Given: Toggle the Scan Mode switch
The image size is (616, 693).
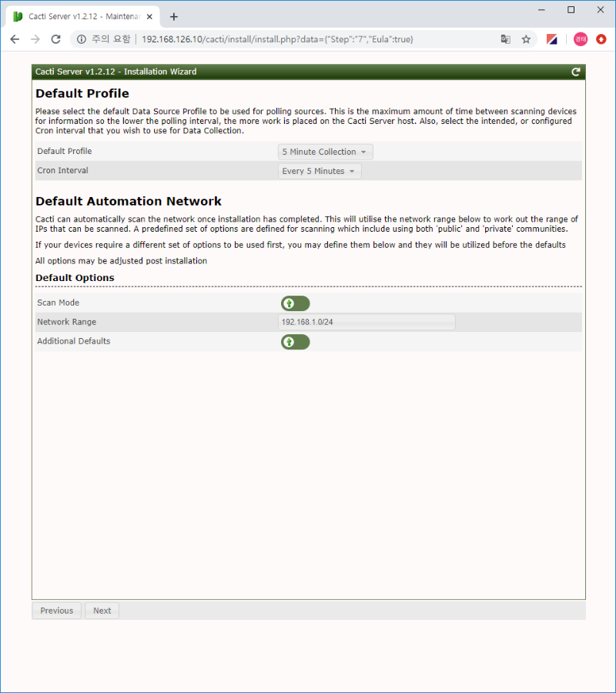Looking at the screenshot, I should (x=295, y=303).
